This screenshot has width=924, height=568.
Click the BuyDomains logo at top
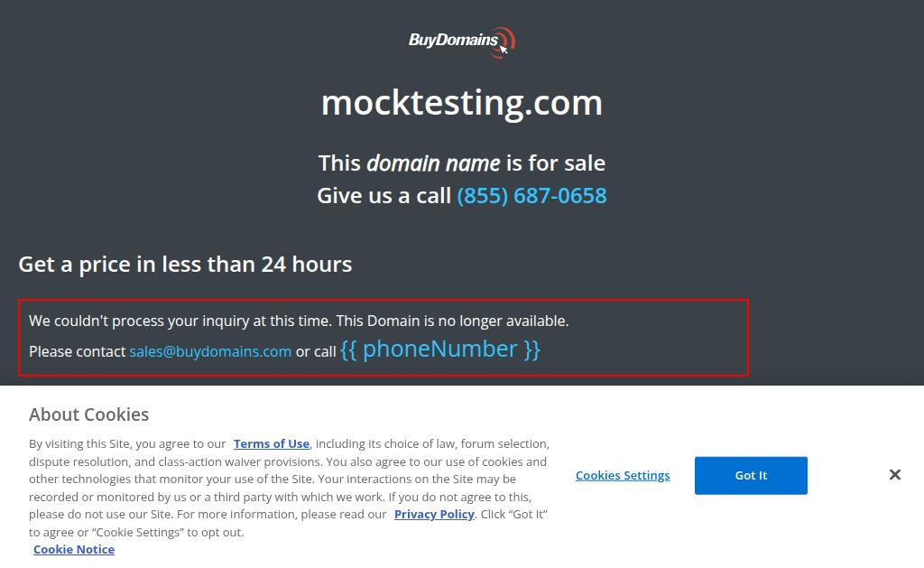click(x=462, y=42)
